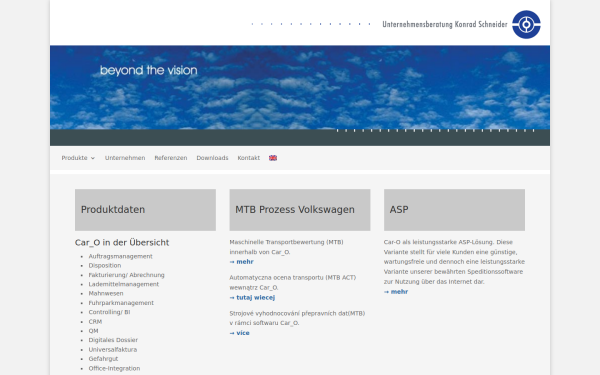Open the Unternehmen menu item
Viewport: 600px width, 375px height.
point(125,158)
